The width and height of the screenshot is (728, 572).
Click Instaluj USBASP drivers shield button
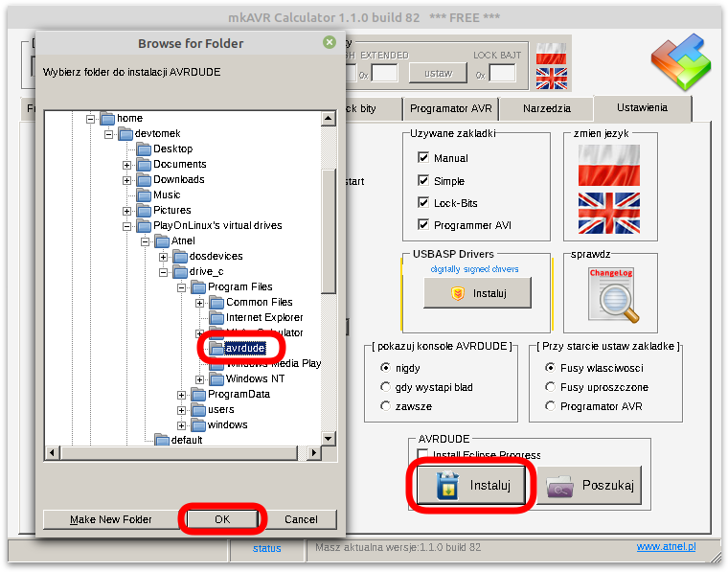point(477,293)
